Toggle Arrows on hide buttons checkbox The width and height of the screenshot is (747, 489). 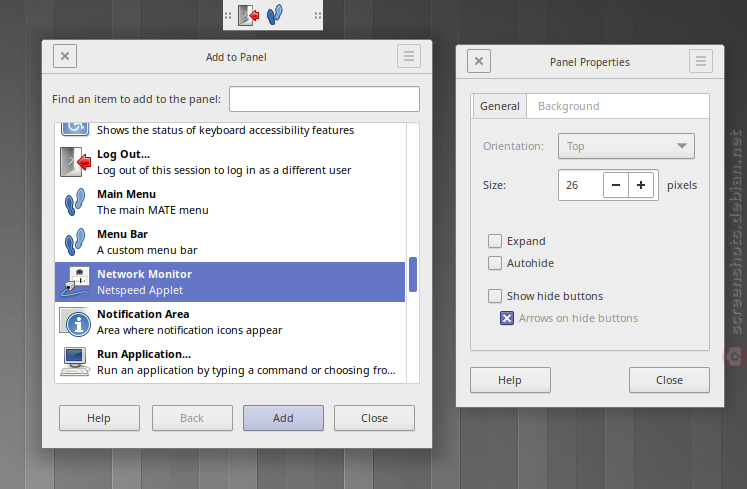507,318
